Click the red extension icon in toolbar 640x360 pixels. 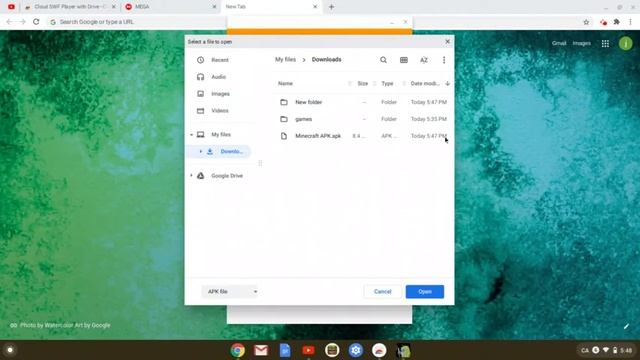coord(603,22)
